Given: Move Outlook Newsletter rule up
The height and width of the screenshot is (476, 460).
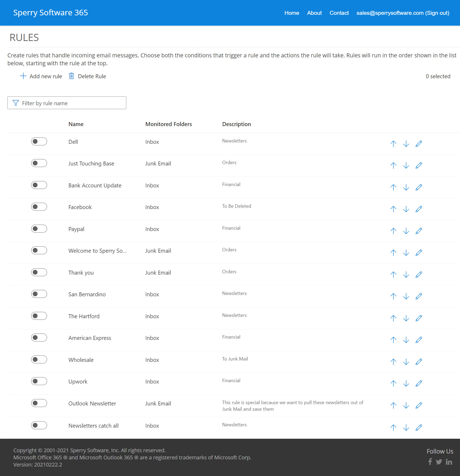Looking at the screenshot, I should click(393, 405).
